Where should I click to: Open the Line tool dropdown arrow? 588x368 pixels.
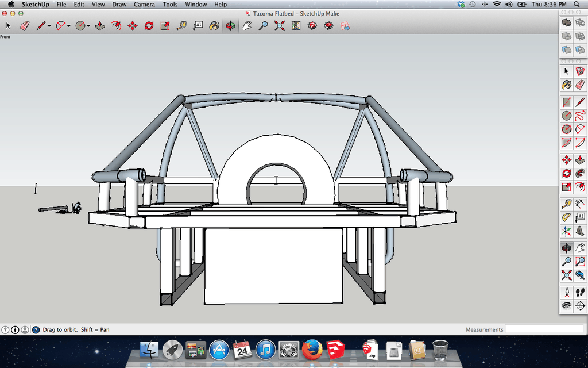pos(49,26)
